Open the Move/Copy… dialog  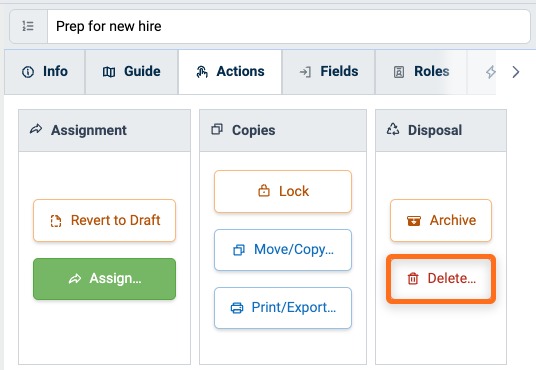pos(283,250)
